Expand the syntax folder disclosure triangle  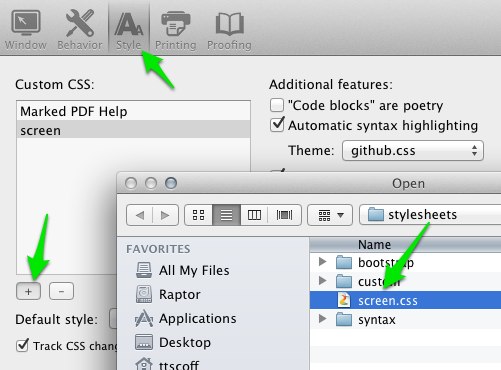(x=322, y=319)
